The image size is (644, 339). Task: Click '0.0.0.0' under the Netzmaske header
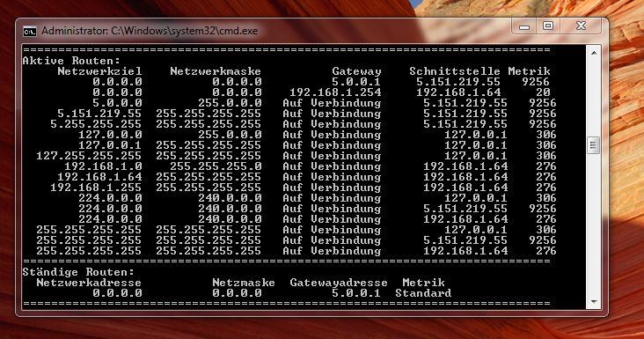click(x=237, y=293)
